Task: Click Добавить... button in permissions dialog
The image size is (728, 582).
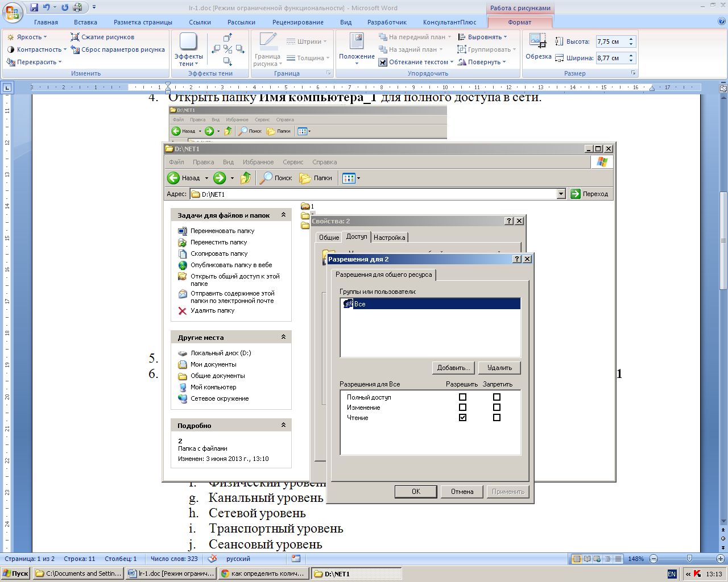Action: (x=453, y=368)
